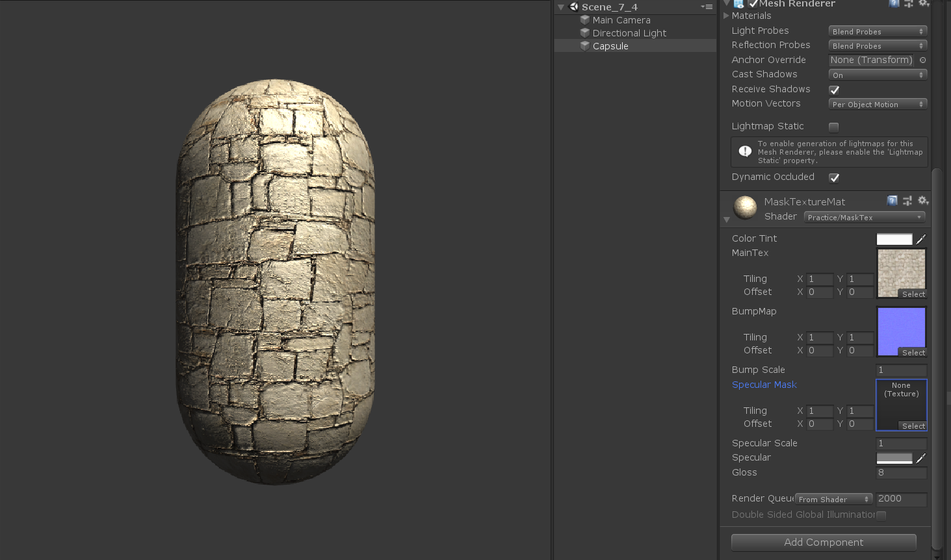The image size is (951, 560).
Task: Click Capsule cube icon in hierarchy
Action: pyautogui.click(x=585, y=45)
